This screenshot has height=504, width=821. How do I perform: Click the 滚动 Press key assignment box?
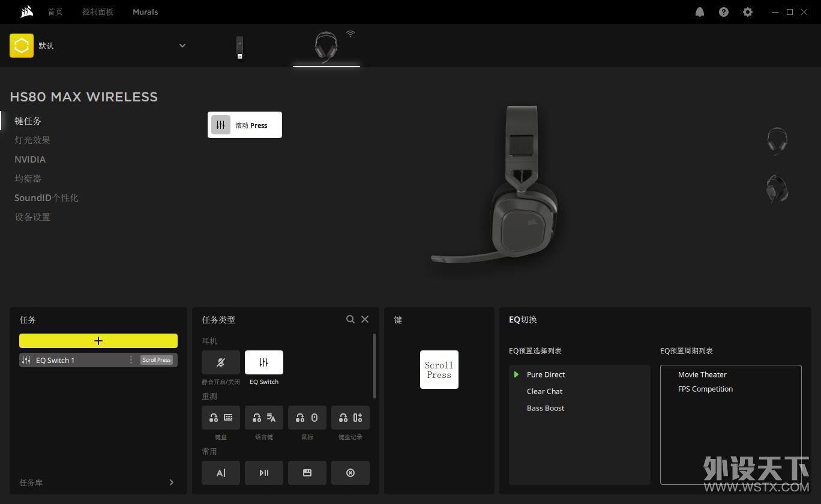[245, 125]
